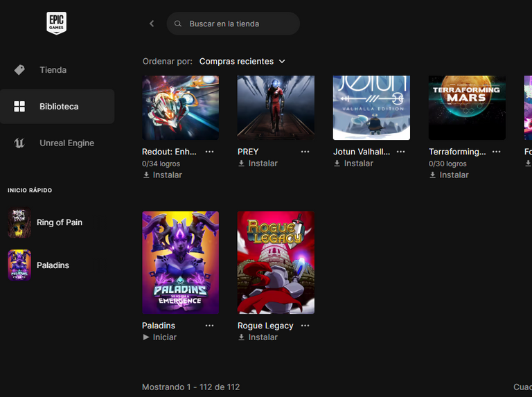Click the play triangle under Paladins

tap(146, 337)
